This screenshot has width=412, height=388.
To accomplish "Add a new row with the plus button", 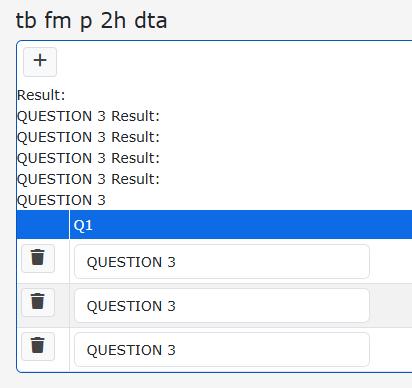I will click(40, 62).
